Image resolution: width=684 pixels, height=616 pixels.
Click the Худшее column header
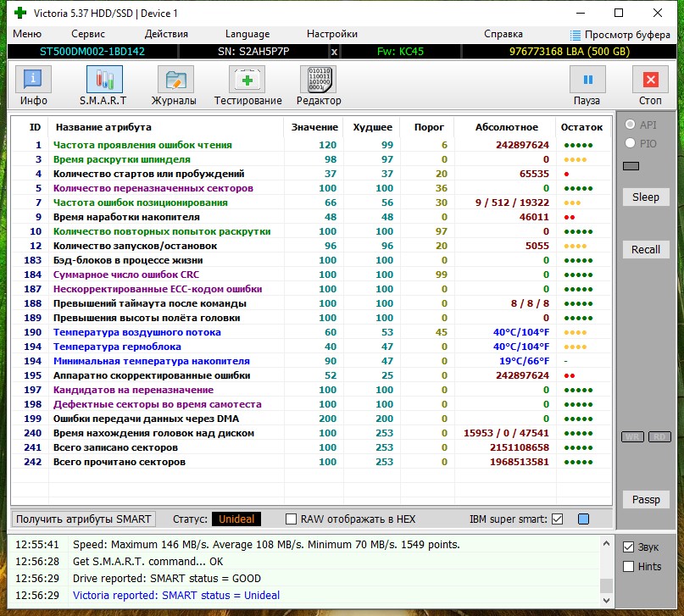[x=373, y=127]
